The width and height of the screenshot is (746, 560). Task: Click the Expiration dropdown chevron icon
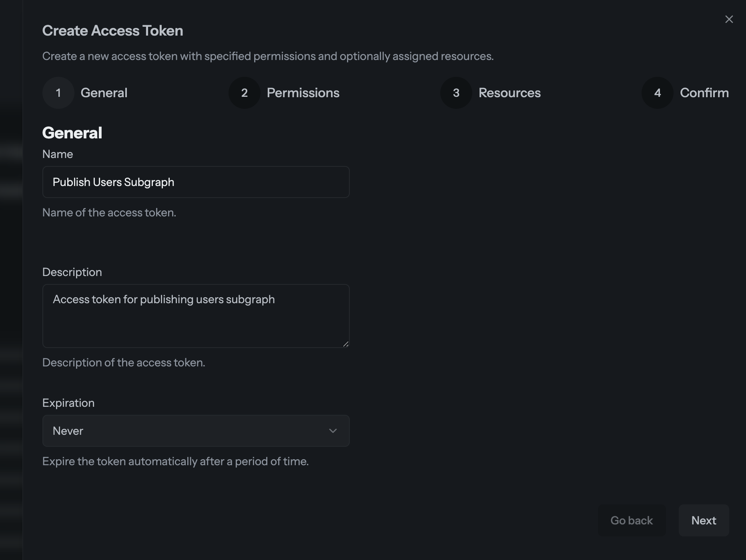pyautogui.click(x=333, y=431)
